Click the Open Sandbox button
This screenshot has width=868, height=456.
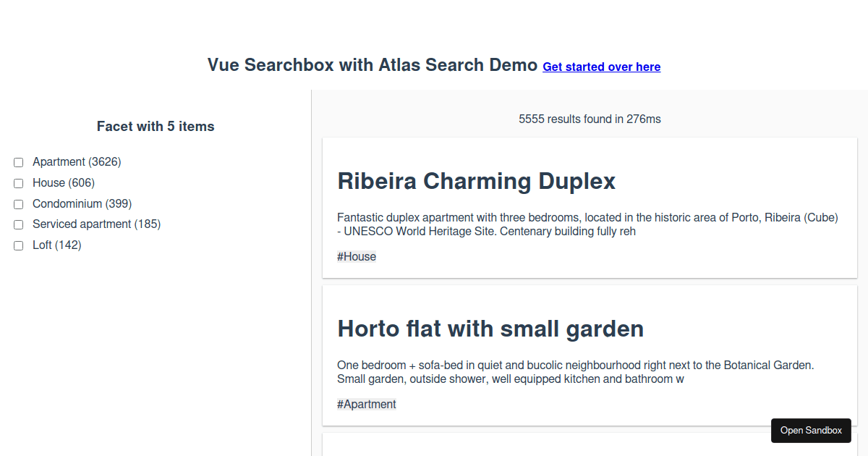(x=811, y=430)
